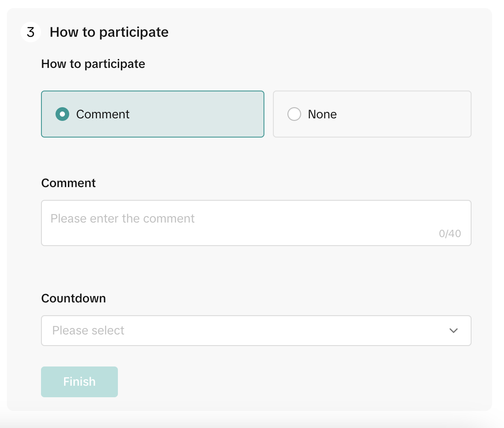Open the Countdown "Please select" dropdown
504x428 pixels.
click(256, 331)
